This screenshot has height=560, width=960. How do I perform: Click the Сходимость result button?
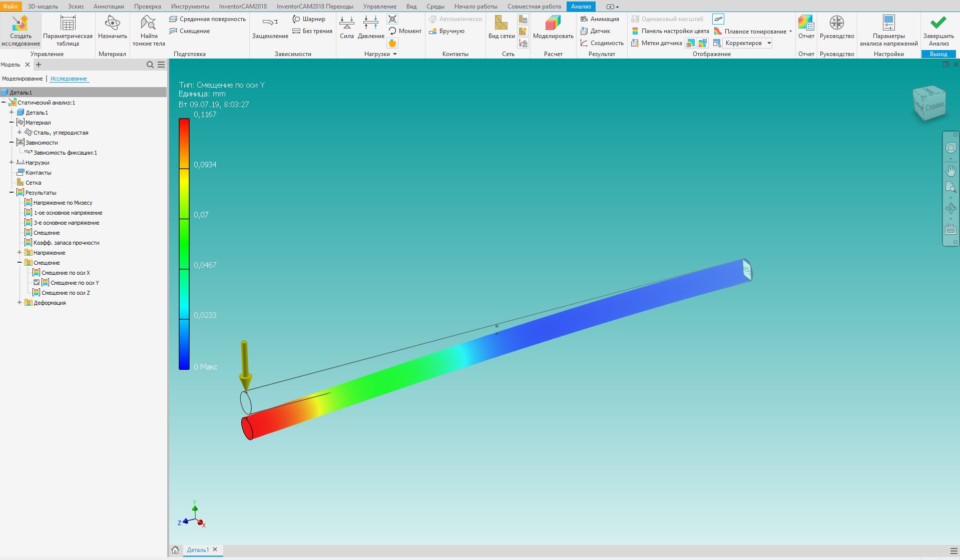602,43
